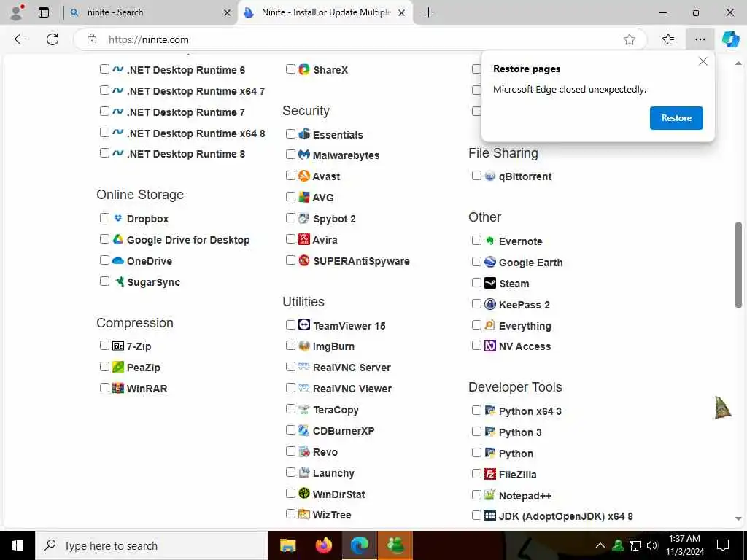Check the Notepad++ checkbox
The height and width of the screenshot is (560, 747).
476,495
